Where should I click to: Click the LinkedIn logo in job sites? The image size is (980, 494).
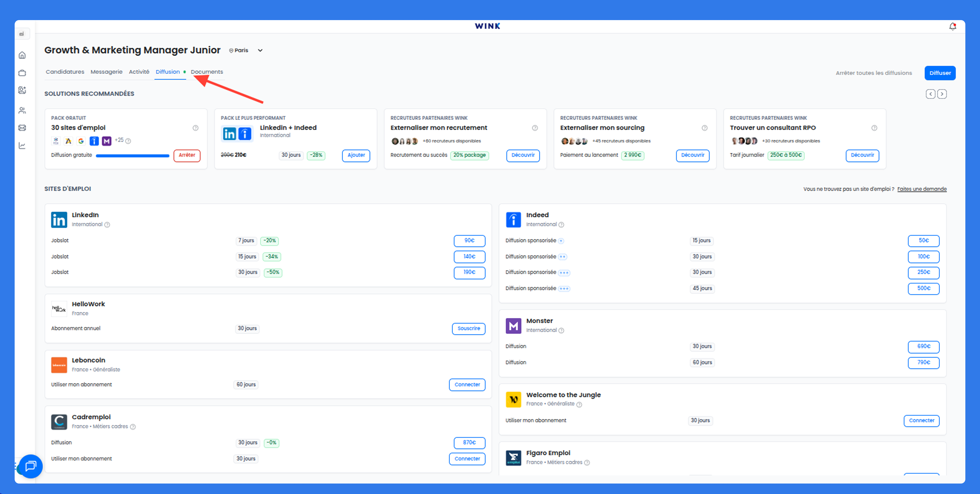(59, 220)
